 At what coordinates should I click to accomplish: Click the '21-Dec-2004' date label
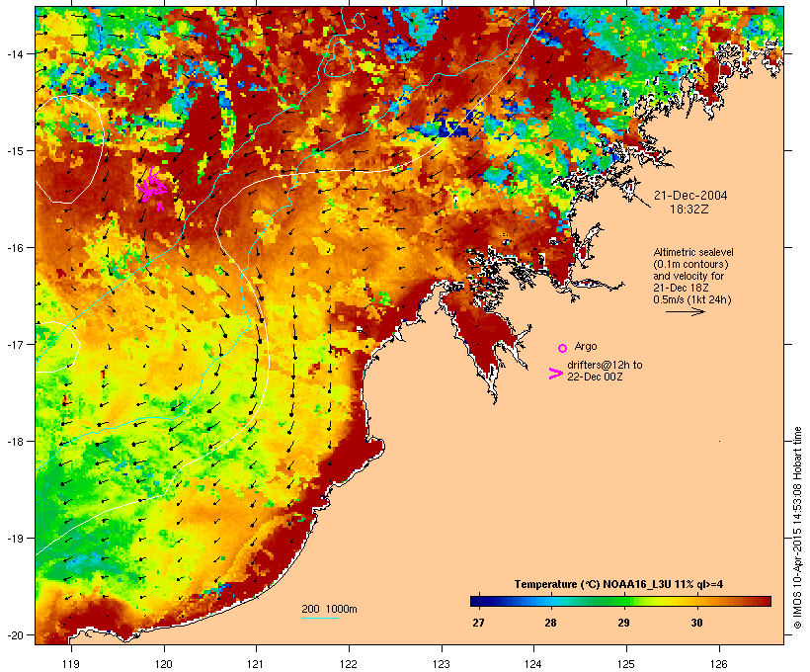tap(690, 196)
